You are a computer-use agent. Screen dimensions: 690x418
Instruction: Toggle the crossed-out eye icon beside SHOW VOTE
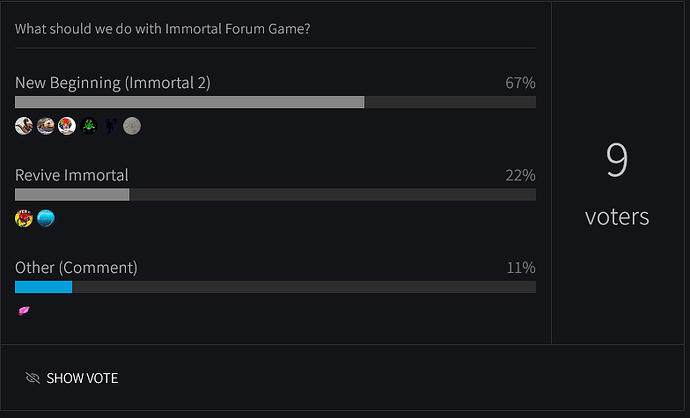point(33,378)
